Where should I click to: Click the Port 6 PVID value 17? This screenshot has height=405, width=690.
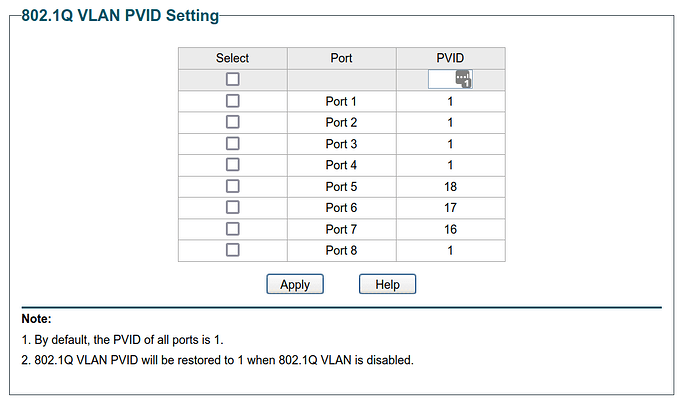[450, 208]
